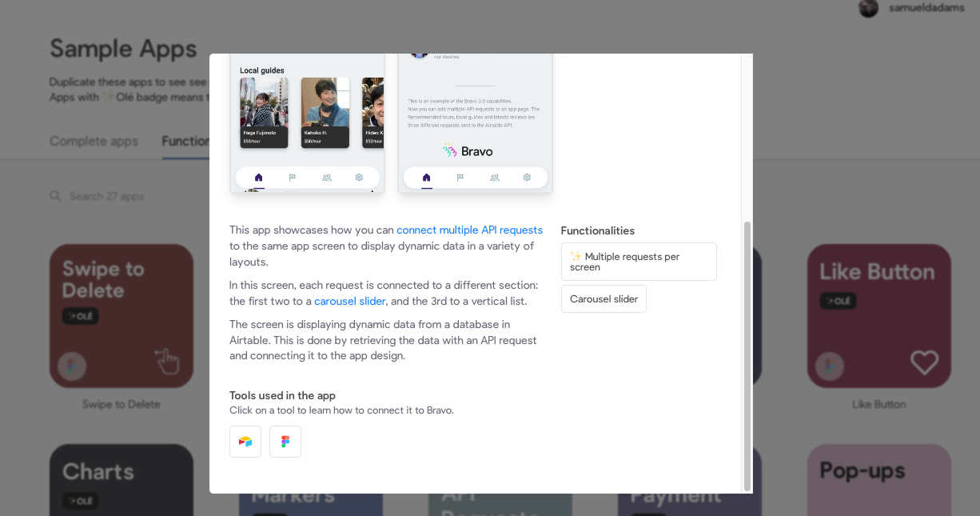980x516 pixels.
Task: Click the Functionalities heading in the dialog
Action: pyautogui.click(x=598, y=230)
